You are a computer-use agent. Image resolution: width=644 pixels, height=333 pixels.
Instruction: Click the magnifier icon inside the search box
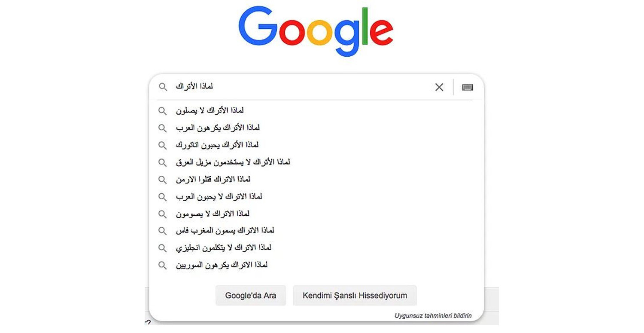tap(163, 87)
